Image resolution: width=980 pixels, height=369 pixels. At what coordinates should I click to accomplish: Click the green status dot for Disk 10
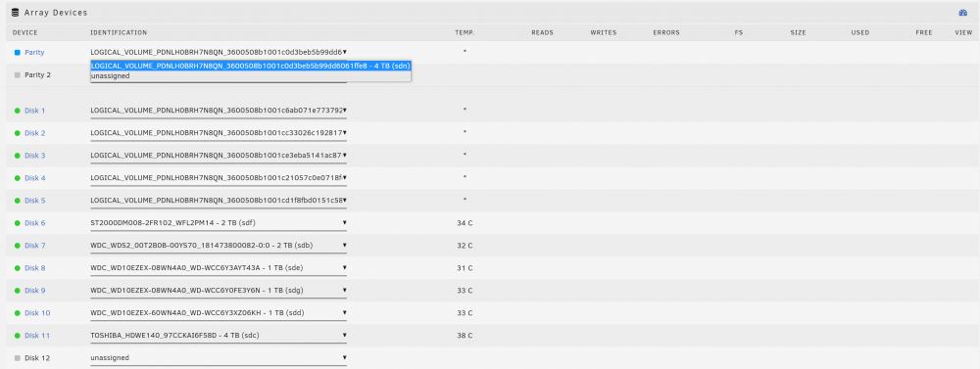18,313
